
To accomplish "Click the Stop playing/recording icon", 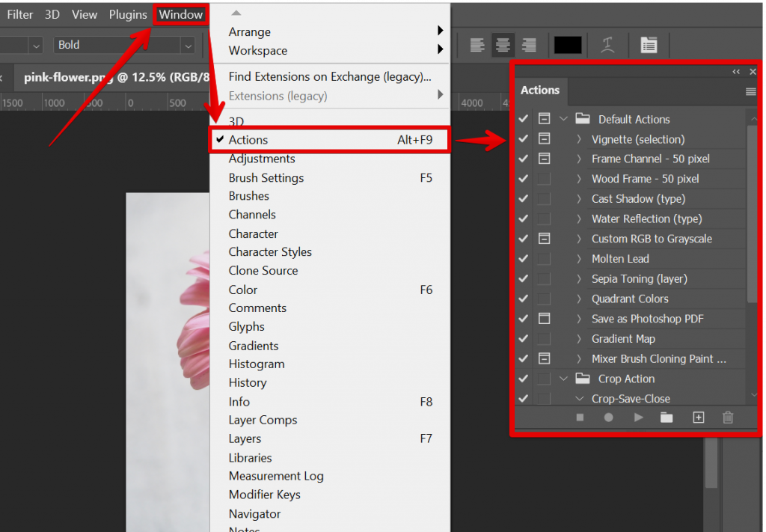I will 580,418.
